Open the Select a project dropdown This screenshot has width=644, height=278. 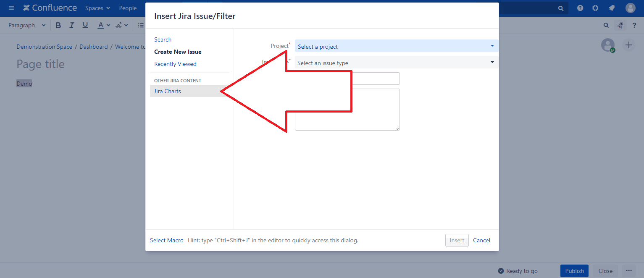[x=396, y=46]
